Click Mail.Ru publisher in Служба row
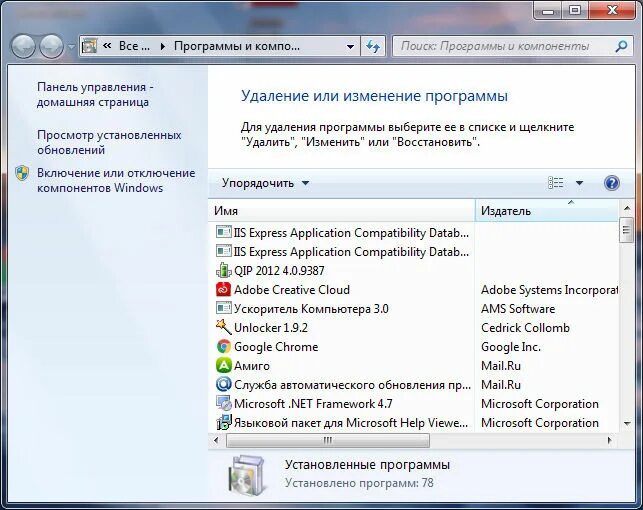Screen dimensions: 643x510 pos(501,385)
